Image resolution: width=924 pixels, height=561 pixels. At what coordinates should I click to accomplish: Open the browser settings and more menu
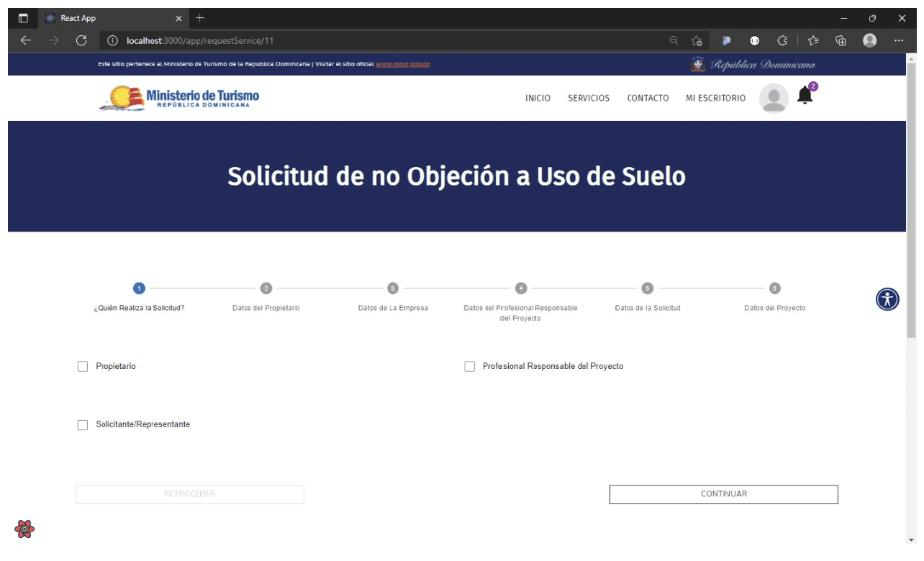[x=899, y=40]
